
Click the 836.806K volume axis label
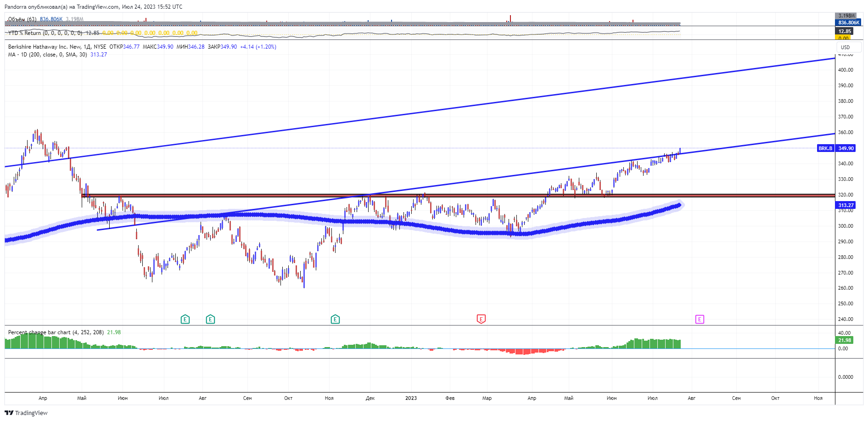click(x=849, y=22)
